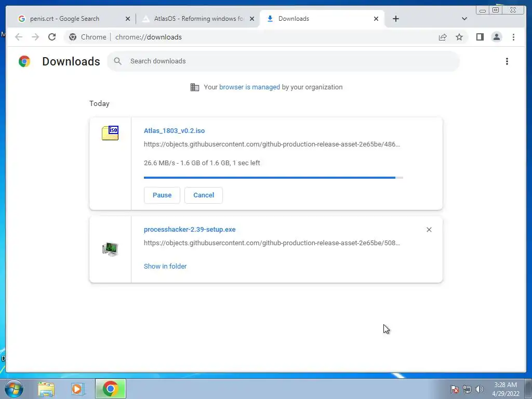Image resolution: width=532 pixels, height=399 pixels.
Task: Remove processhacker-2.39-setup.exe from the list
Action: (x=429, y=230)
